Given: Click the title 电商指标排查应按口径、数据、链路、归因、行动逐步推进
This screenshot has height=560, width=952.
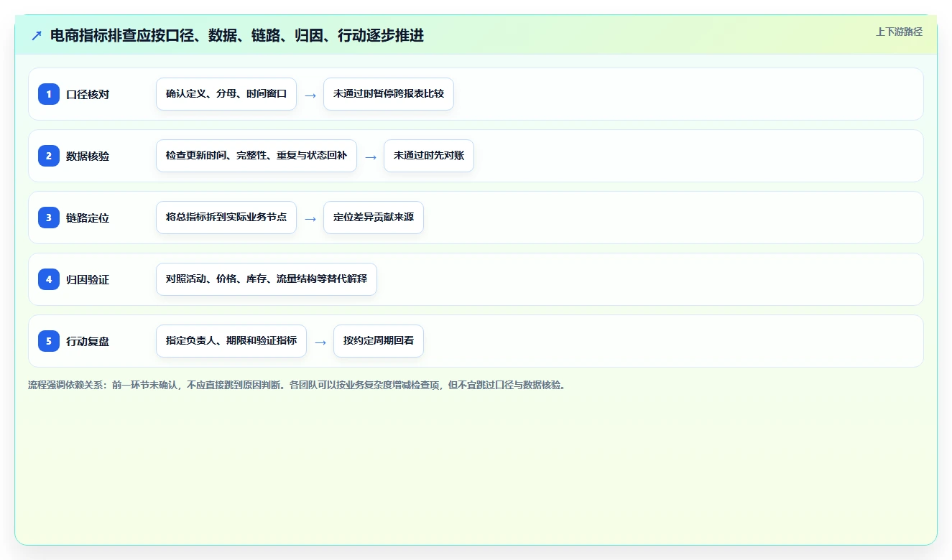Looking at the screenshot, I should [237, 35].
